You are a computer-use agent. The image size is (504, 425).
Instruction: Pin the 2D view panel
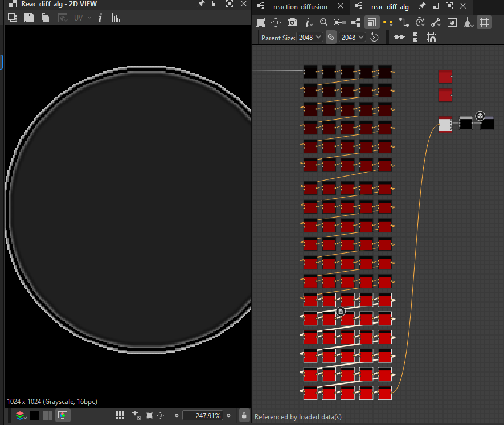pos(201,4)
